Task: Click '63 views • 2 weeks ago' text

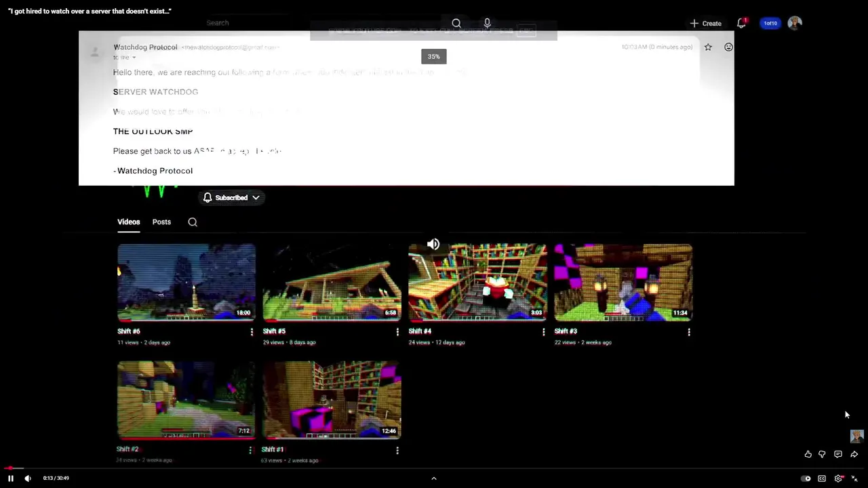Action: (290, 461)
